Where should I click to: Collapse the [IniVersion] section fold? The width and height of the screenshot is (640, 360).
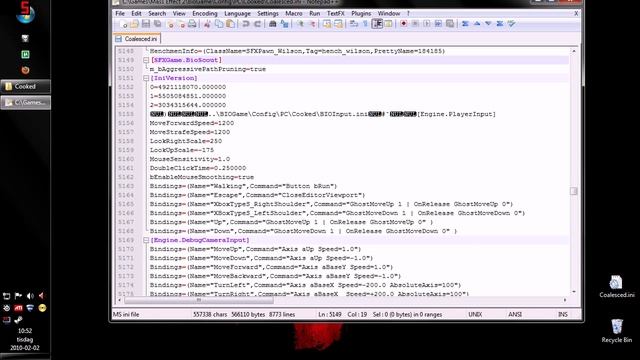click(146, 78)
